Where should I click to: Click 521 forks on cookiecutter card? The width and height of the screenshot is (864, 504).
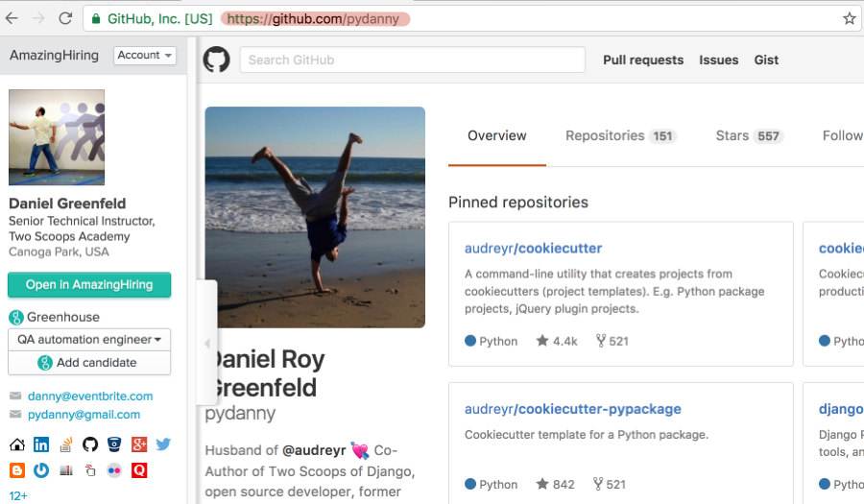[x=612, y=341]
